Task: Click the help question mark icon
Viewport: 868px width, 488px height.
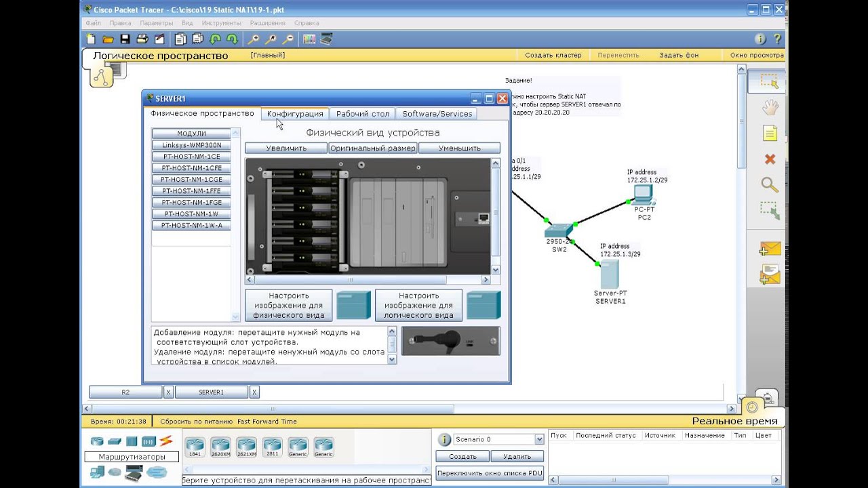Action: [777, 39]
